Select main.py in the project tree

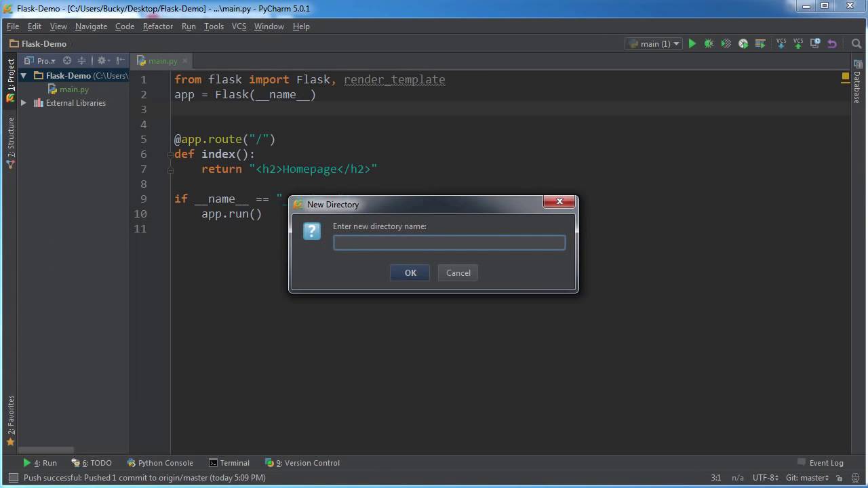pyautogui.click(x=74, y=89)
